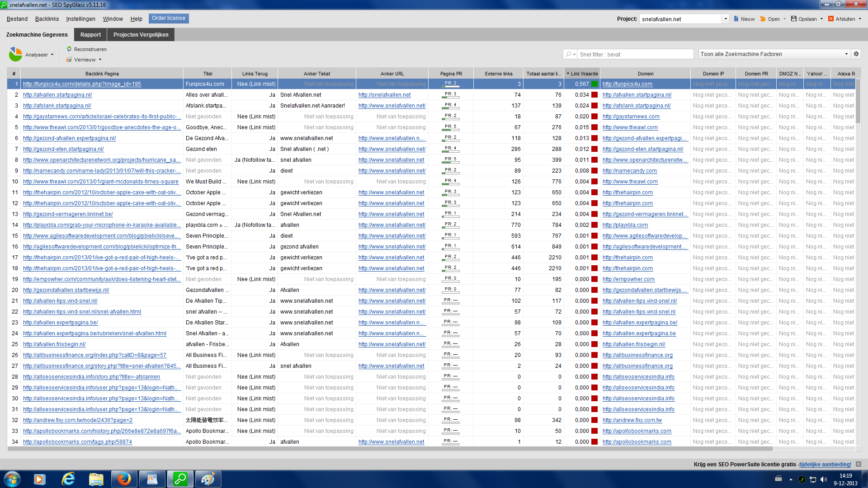The image size is (868, 488).
Task: Open the tijdelijke aanbieding link
Action: tap(825, 464)
